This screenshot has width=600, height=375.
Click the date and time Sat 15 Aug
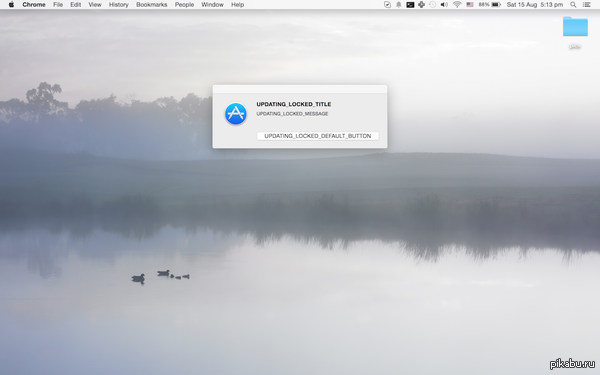pyautogui.click(x=535, y=5)
